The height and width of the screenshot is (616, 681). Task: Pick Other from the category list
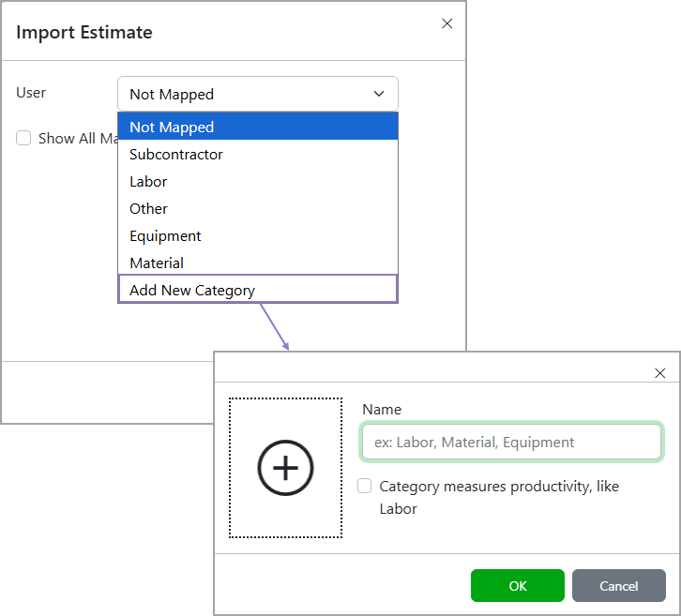tap(258, 209)
